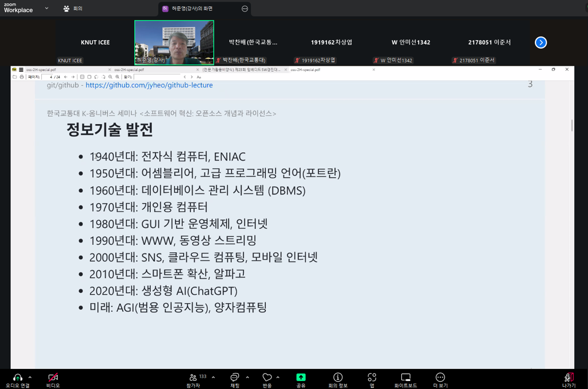This screenshot has height=389, width=588.
Task: Turn on the video camera
Action: pyautogui.click(x=53, y=377)
